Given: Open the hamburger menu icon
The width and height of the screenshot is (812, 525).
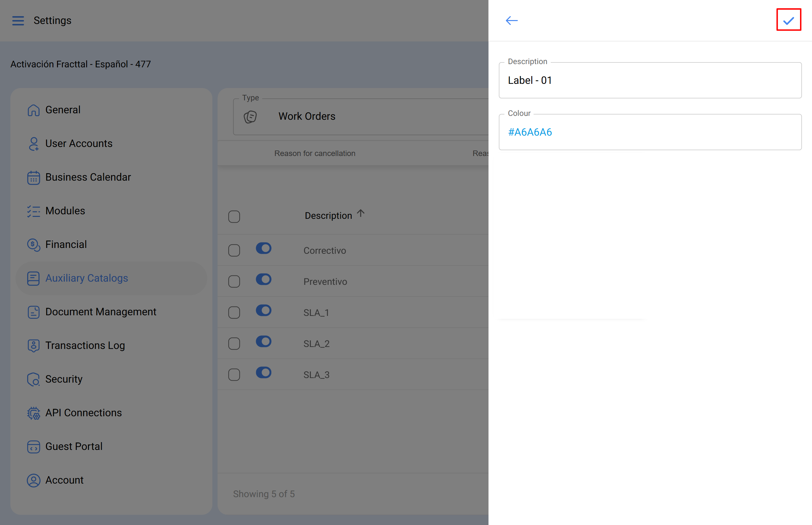Looking at the screenshot, I should 18,20.
